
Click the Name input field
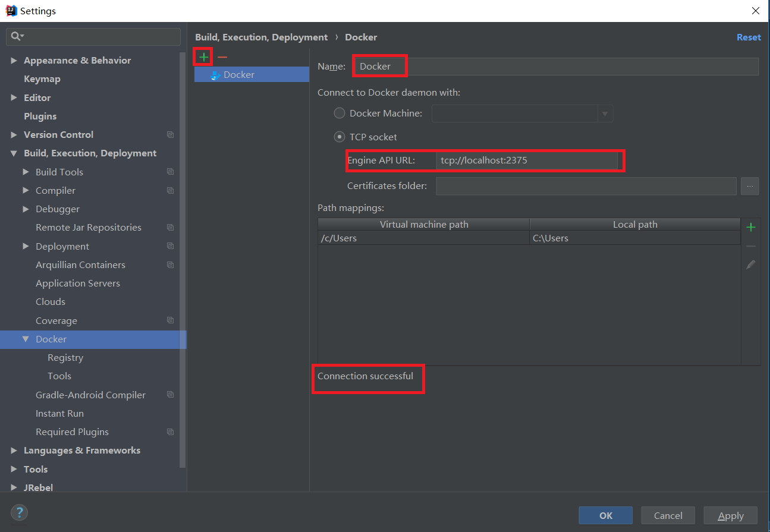click(x=556, y=67)
